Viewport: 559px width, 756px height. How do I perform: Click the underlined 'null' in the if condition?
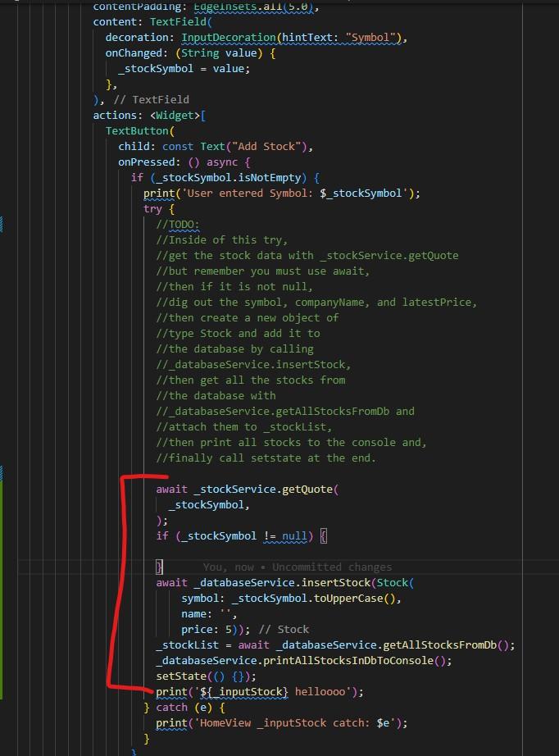(294, 536)
